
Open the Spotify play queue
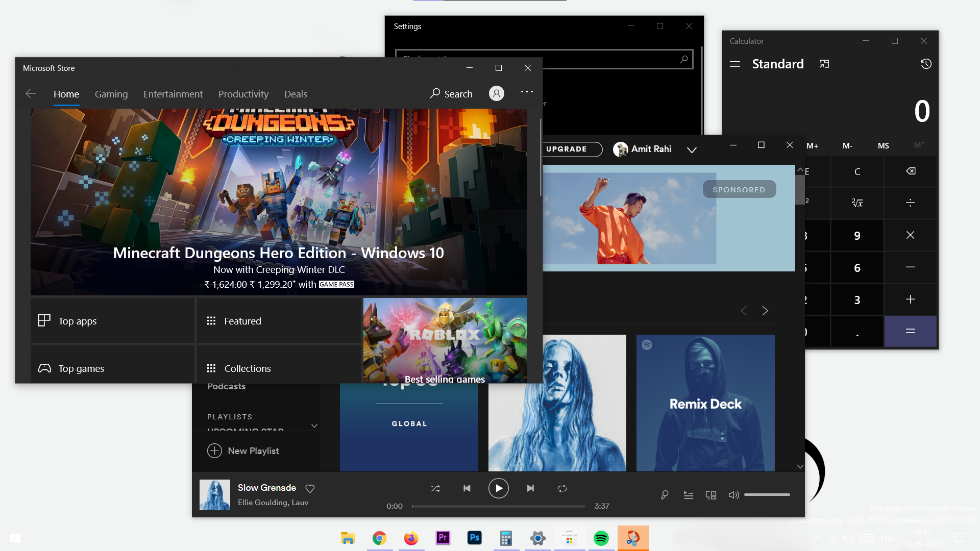[688, 494]
